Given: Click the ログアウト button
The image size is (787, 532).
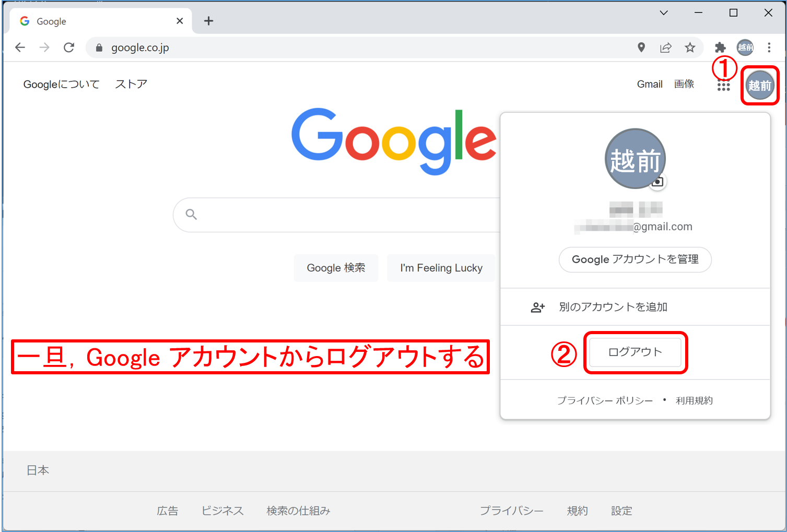Looking at the screenshot, I should click(635, 352).
